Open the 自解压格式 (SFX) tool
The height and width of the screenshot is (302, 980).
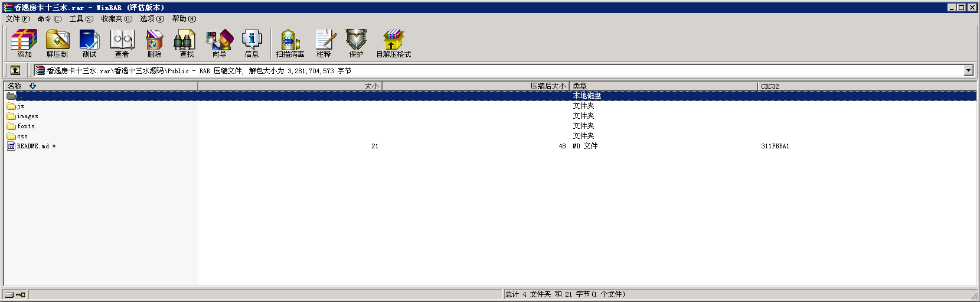coord(393,44)
